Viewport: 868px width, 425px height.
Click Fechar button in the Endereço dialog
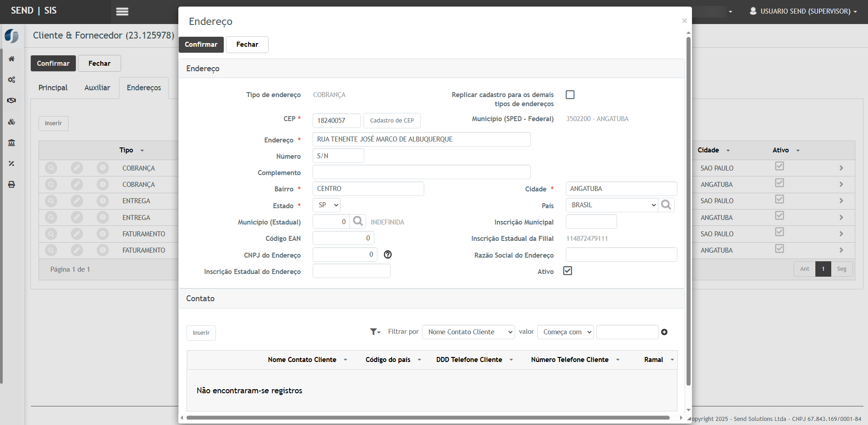click(247, 44)
